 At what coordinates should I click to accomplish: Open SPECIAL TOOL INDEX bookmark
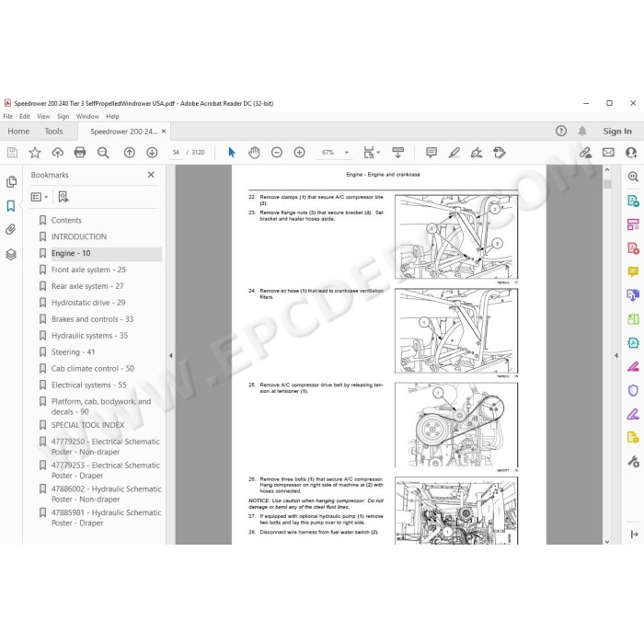(88, 425)
